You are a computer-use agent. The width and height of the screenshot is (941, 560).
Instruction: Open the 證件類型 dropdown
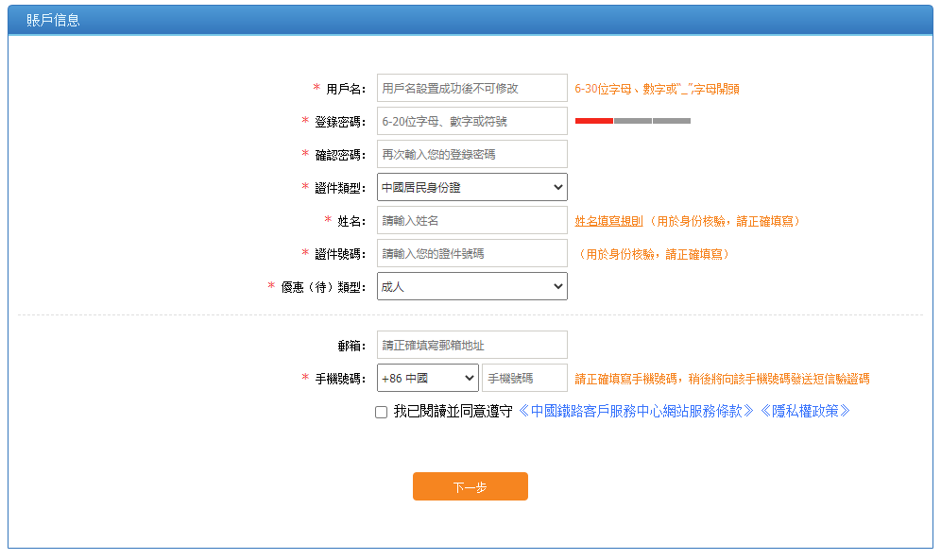tap(470, 187)
